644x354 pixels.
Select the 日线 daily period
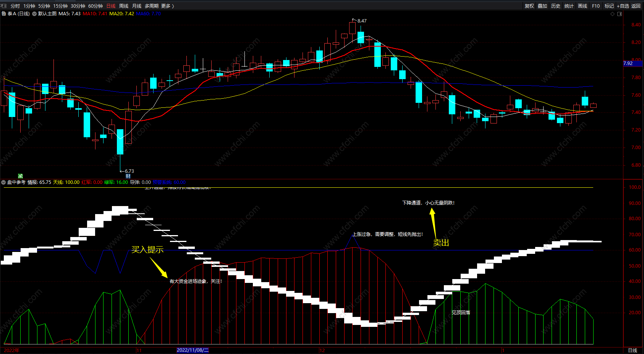111,6
